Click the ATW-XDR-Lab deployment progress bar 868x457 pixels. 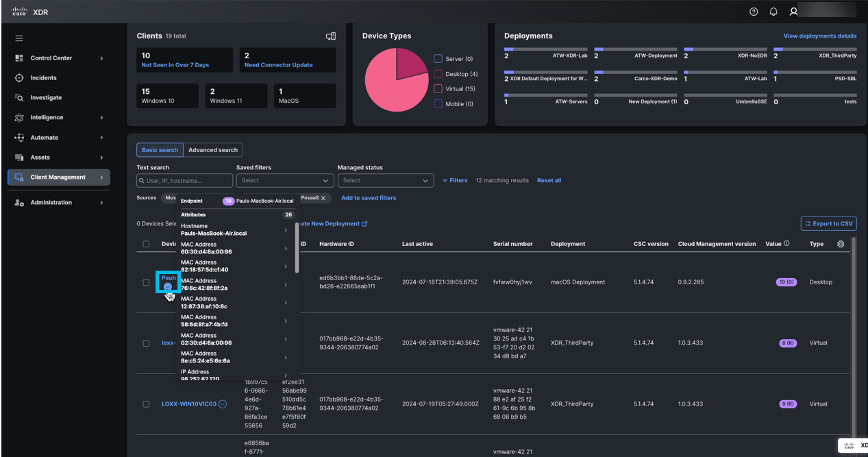tap(546, 49)
